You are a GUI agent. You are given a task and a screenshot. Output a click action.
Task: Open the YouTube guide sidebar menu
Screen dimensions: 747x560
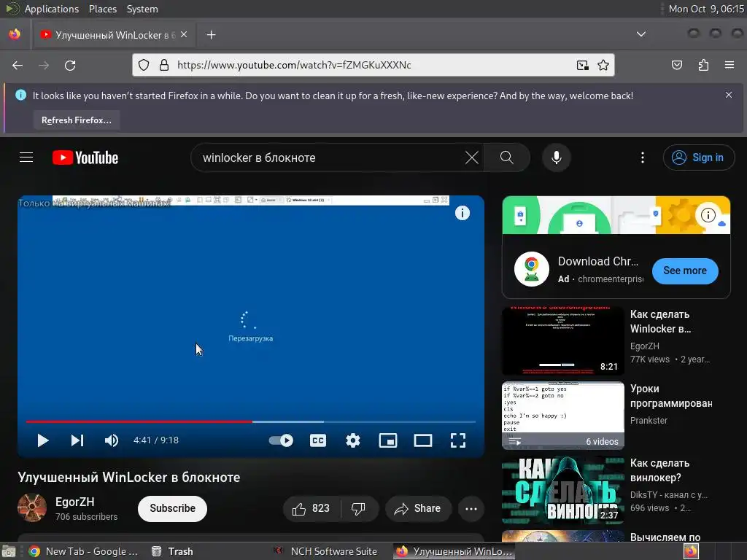coord(26,157)
